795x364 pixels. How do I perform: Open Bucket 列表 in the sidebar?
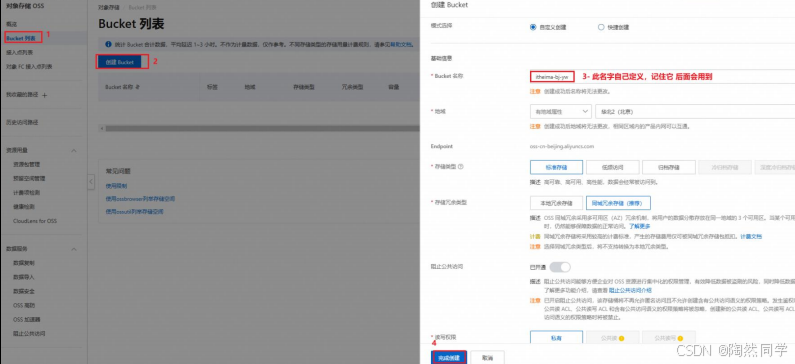21,38
